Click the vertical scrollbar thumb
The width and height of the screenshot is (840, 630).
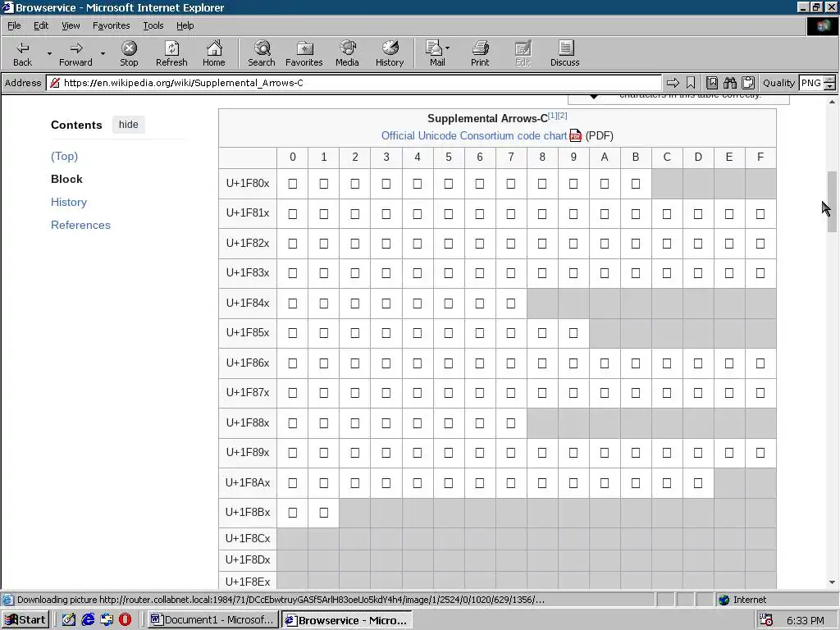[x=832, y=202]
